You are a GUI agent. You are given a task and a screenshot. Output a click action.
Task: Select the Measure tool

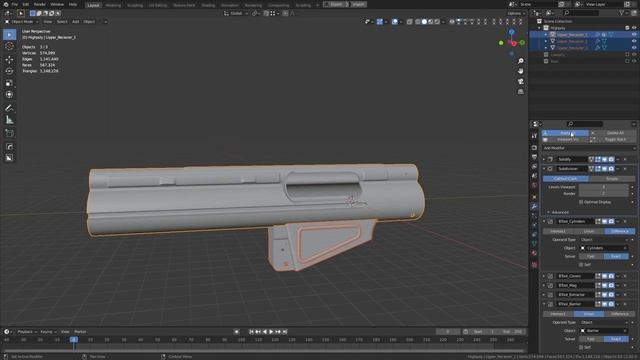[x=9, y=120]
